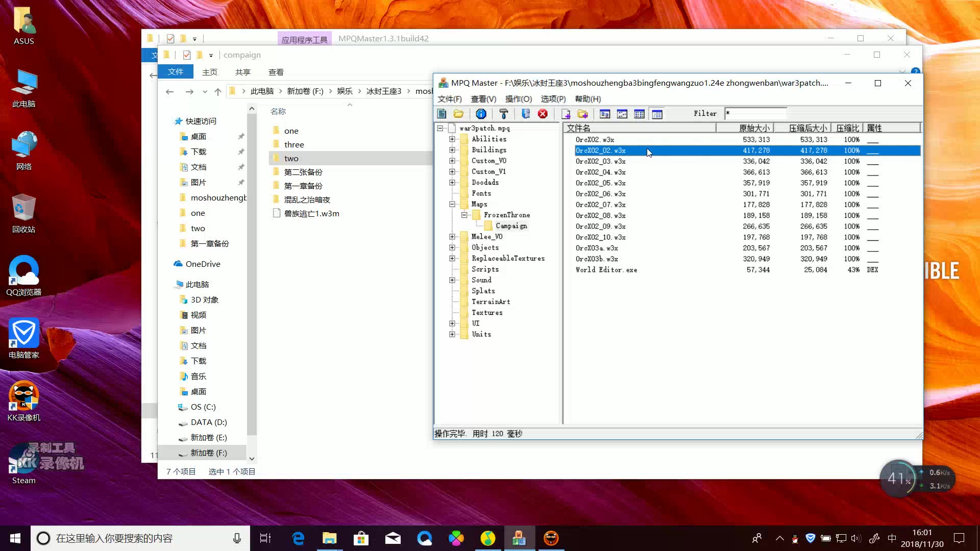
Task: Select the Scripts folder in the tree
Action: point(485,269)
